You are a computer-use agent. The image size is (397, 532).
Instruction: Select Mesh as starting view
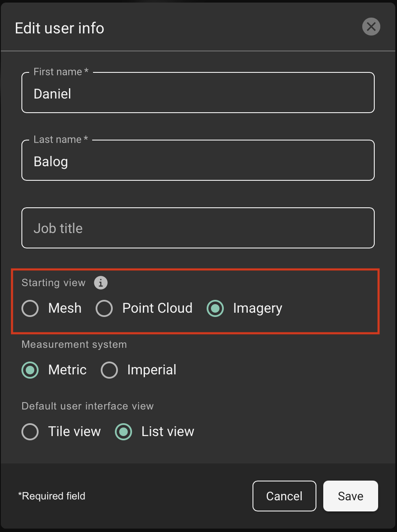click(x=30, y=308)
